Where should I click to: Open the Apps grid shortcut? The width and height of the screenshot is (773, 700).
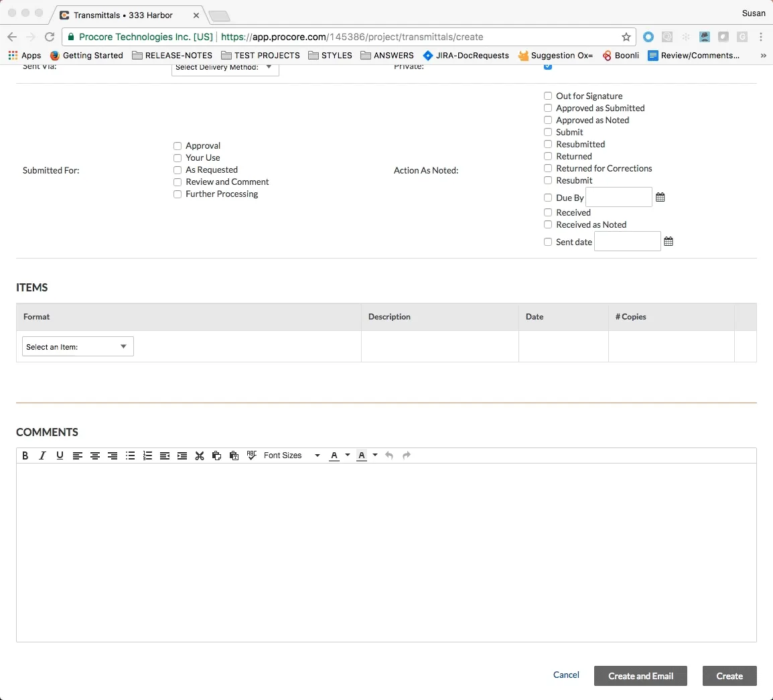coord(25,55)
